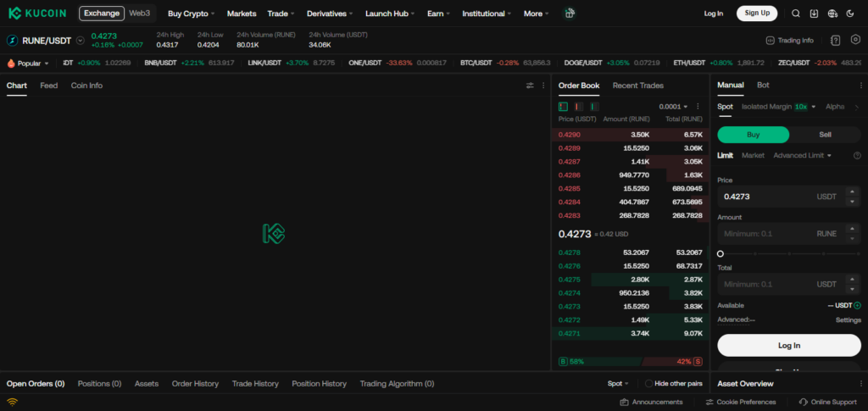Open the tutorial help book icon
Image resolution: width=868 pixels, height=411 pixels.
click(836, 40)
